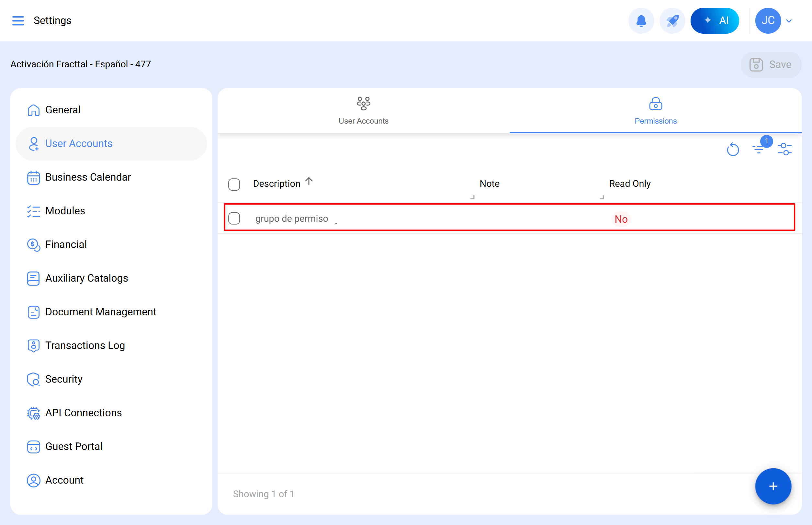Click the rocket launch icon
Image resolution: width=812 pixels, height=525 pixels.
point(672,20)
